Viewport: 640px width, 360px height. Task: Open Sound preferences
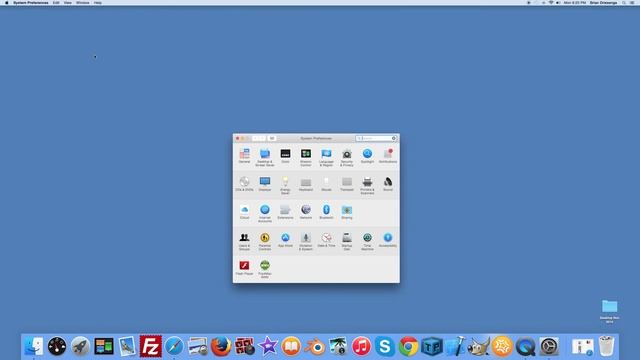[x=388, y=184]
